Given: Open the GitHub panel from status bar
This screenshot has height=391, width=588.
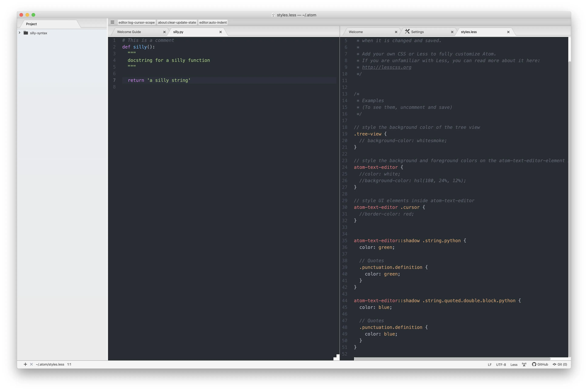Looking at the screenshot, I should click(x=540, y=364).
